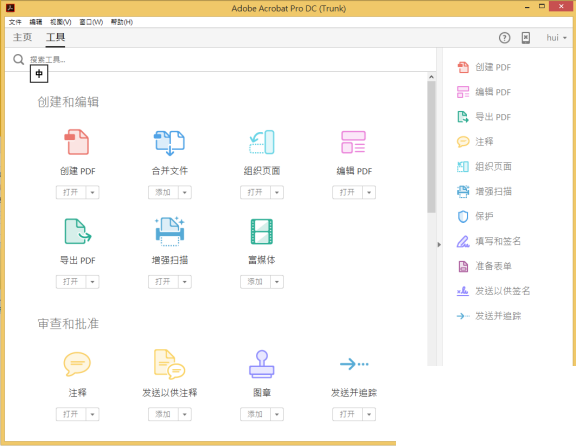Select 准备表单 shortcut in sidebar
This screenshot has height=446, width=576.
pos(484,266)
